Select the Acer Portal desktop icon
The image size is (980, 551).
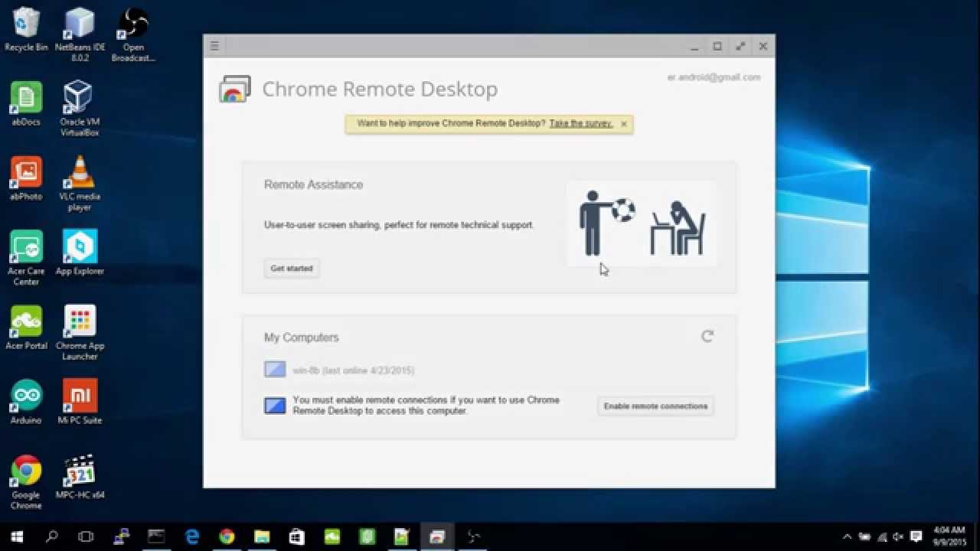tap(26, 328)
